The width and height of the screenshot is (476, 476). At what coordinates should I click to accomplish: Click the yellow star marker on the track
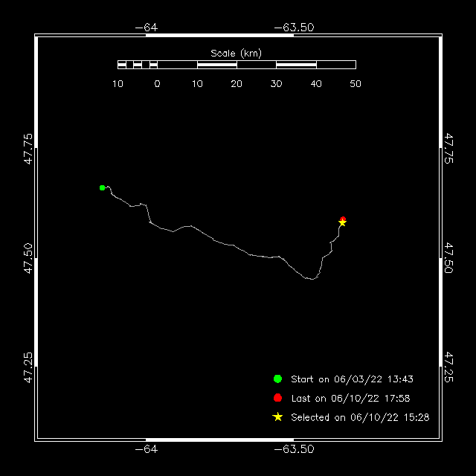[342, 223]
